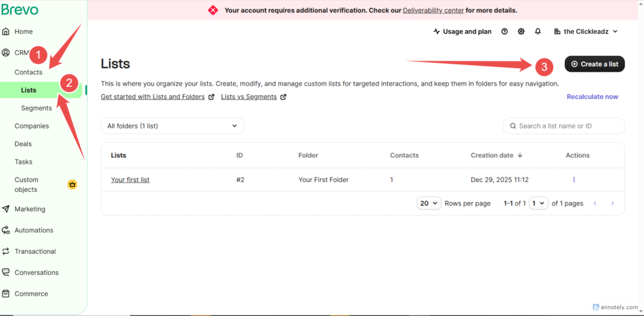Viewport: 644px width, 316px height.
Task: Open the notifications bell
Action: [538, 31]
